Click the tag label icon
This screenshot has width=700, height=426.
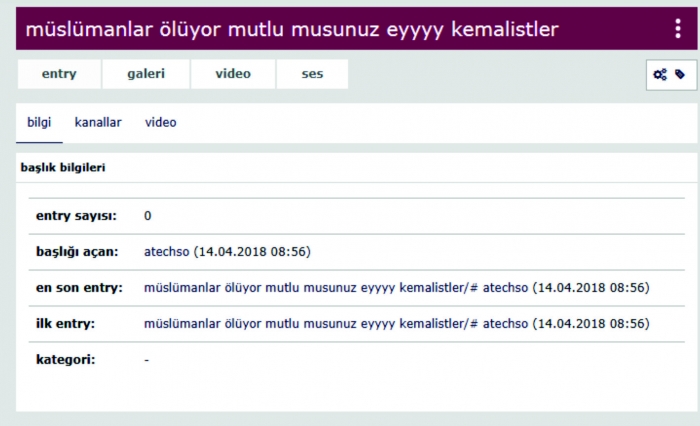pos(680,74)
